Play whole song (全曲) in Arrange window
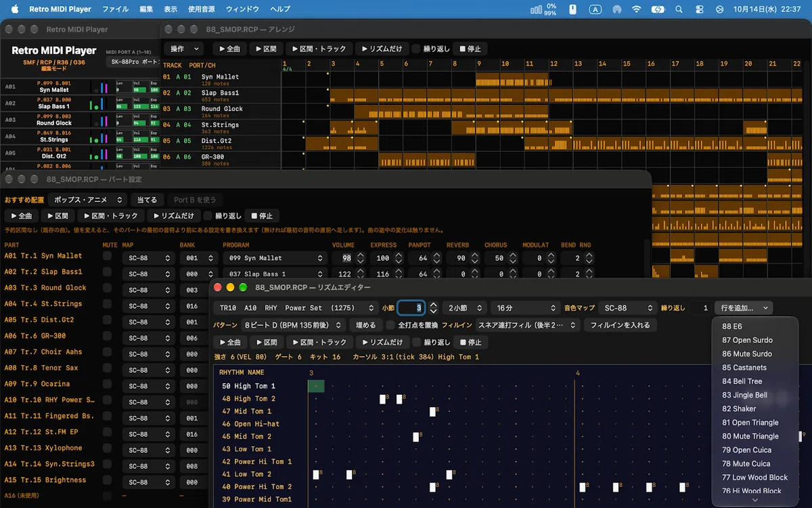This screenshot has width=812, height=508. coord(229,49)
